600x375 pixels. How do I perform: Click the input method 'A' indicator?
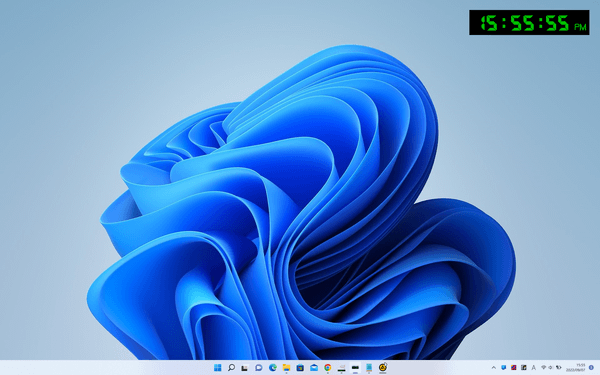pyautogui.click(x=533, y=367)
